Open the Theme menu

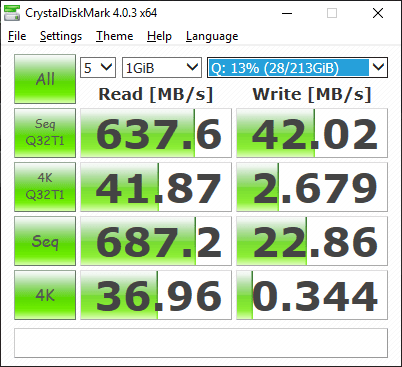(114, 36)
